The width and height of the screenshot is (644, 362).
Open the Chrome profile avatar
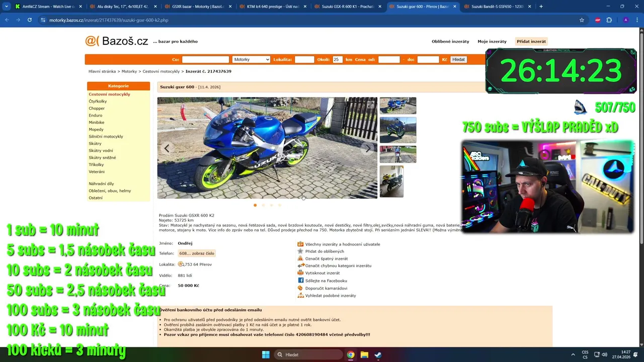625,20
